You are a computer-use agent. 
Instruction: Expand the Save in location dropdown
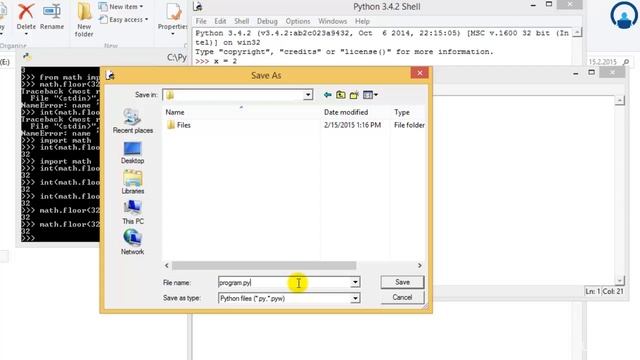point(308,95)
